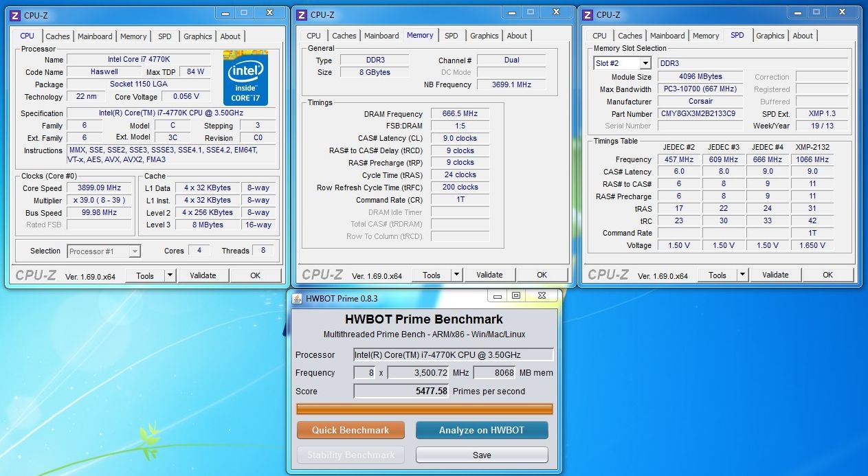Click Max Bandwidth PC3-10700 value
Viewport: 868px width, 476px height.
[x=700, y=89]
